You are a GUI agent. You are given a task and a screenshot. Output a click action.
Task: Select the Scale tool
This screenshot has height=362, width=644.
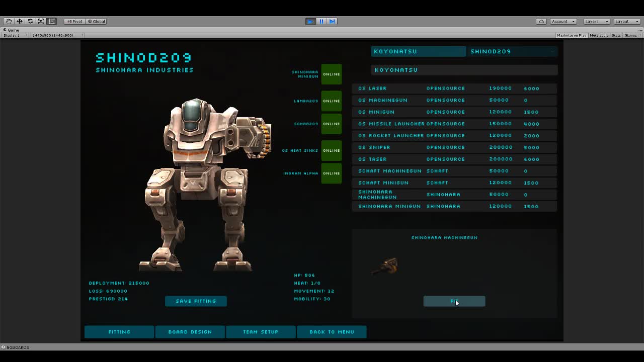(x=41, y=21)
